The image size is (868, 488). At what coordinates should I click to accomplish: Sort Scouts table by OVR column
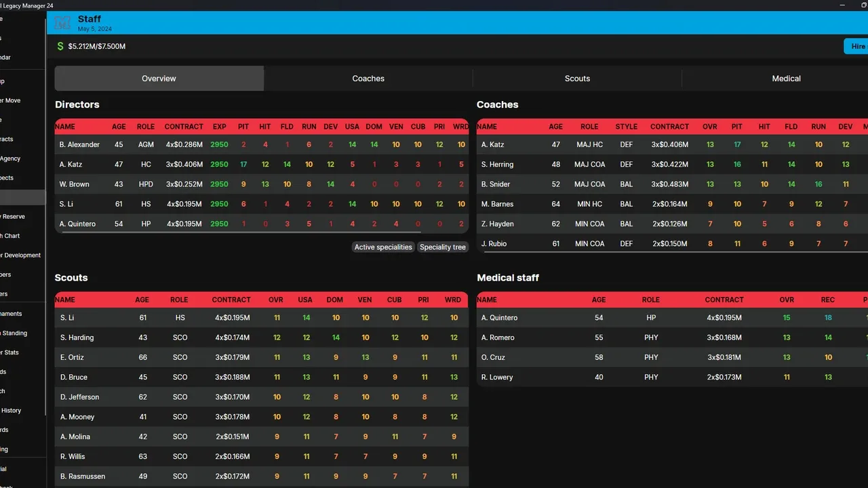pyautogui.click(x=276, y=300)
